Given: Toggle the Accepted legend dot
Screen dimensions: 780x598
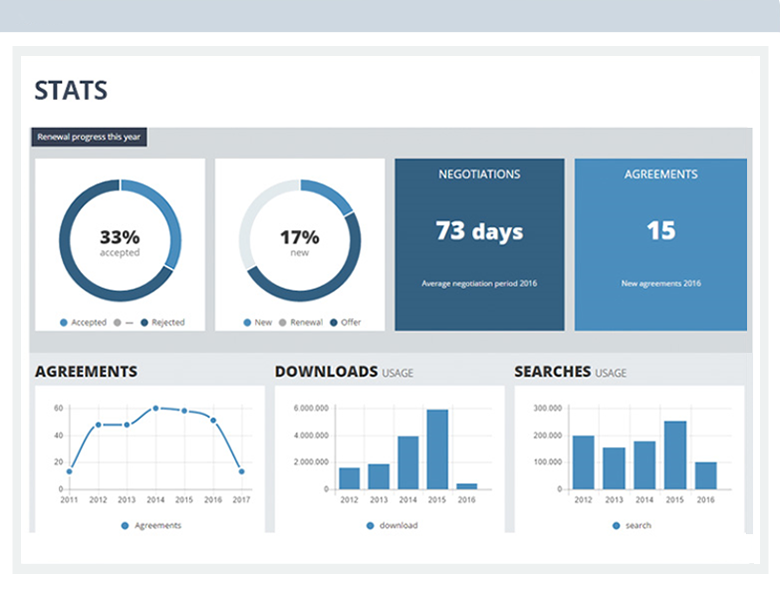Looking at the screenshot, I should (x=64, y=322).
